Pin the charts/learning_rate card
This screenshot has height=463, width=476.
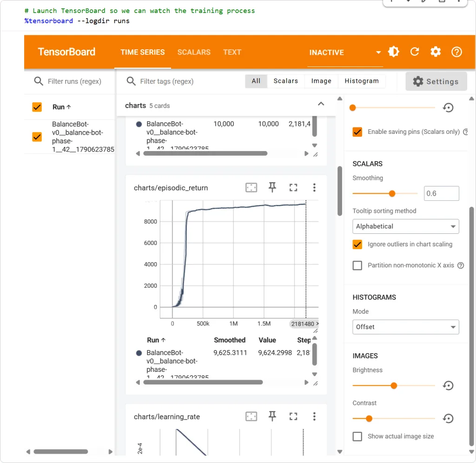tap(272, 416)
